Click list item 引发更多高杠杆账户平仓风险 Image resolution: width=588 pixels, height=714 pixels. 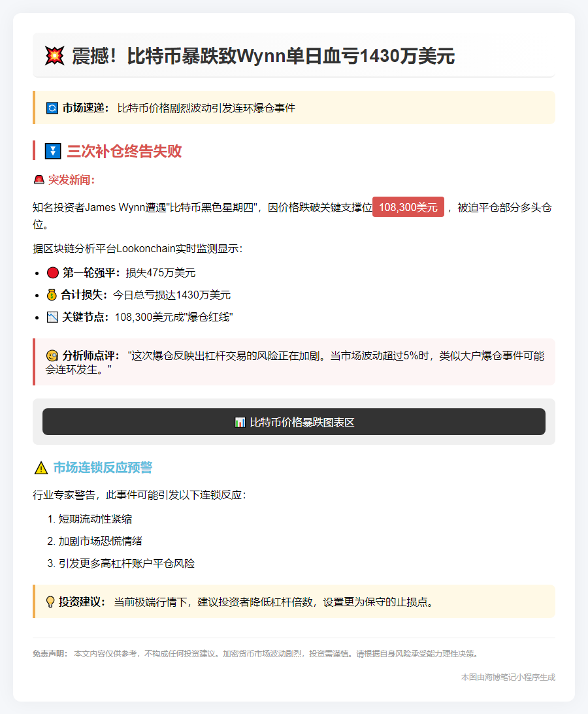[x=127, y=564]
